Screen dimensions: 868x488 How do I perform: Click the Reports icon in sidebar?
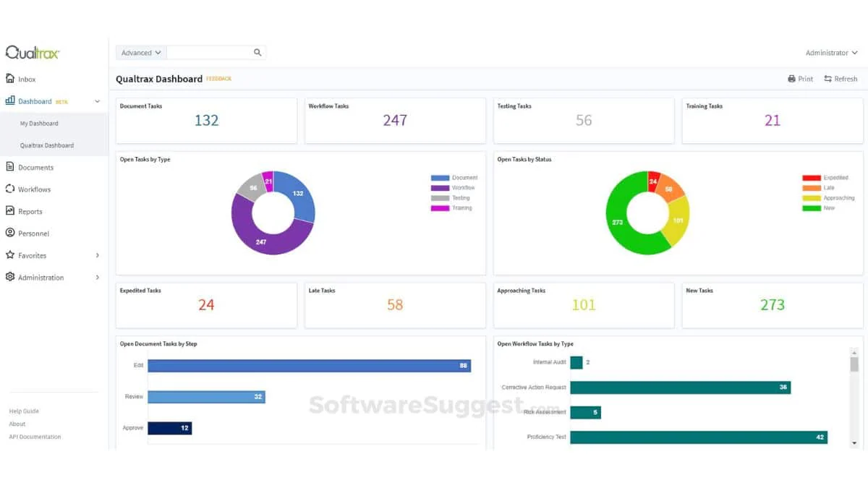coord(10,211)
